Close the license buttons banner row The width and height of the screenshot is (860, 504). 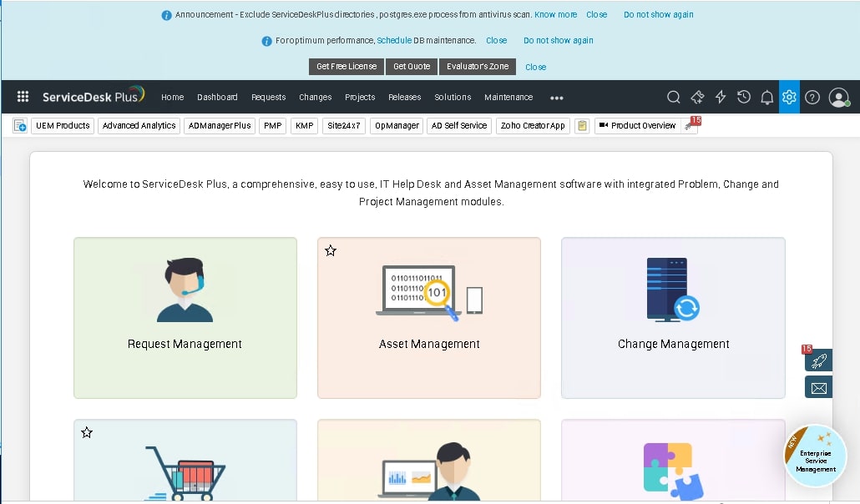point(535,67)
